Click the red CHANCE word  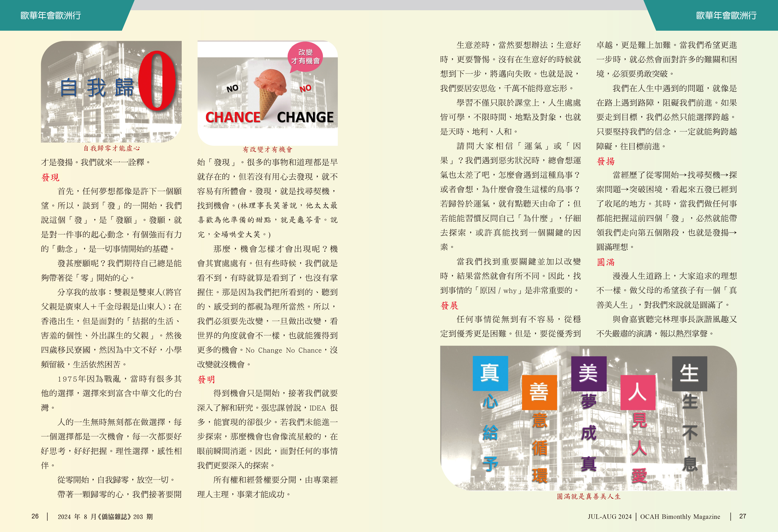[x=233, y=117]
